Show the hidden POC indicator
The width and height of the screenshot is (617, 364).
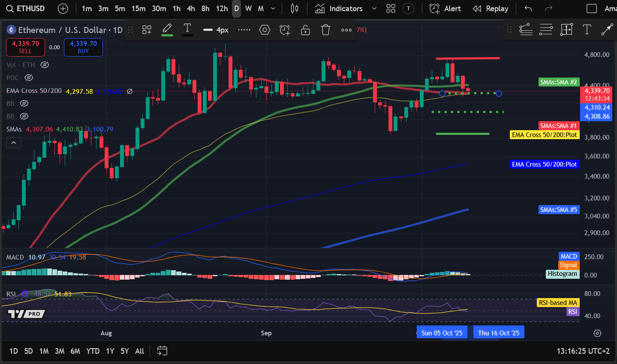29,78
